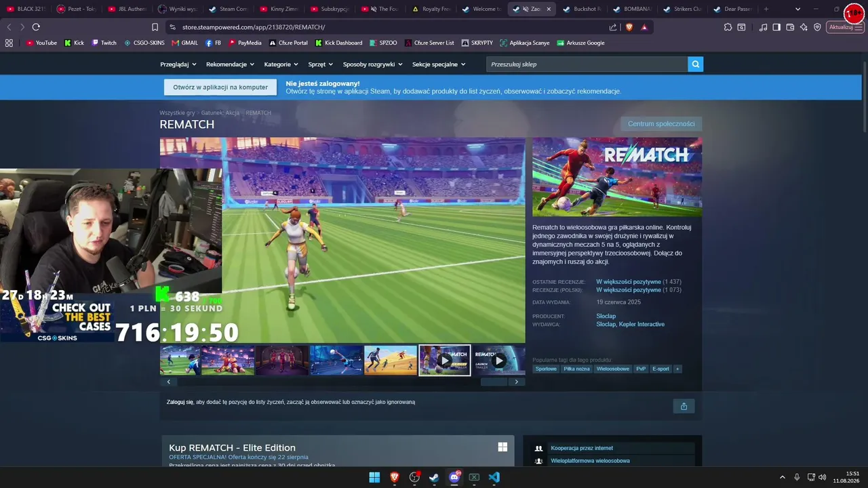868x488 pixels.
Task: Open the Brave Rewards triangle icon
Action: [x=644, y=27]
